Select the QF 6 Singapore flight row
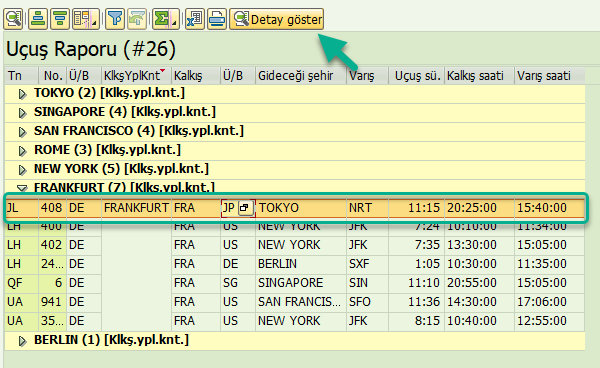This screenshot has height=368, width=600. 295,283
